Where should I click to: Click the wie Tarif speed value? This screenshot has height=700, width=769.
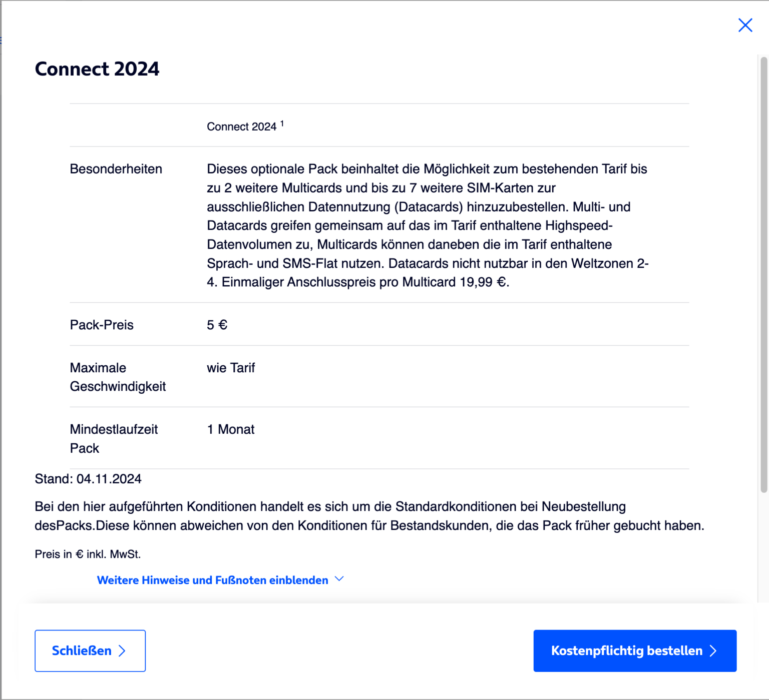[231, 368]
